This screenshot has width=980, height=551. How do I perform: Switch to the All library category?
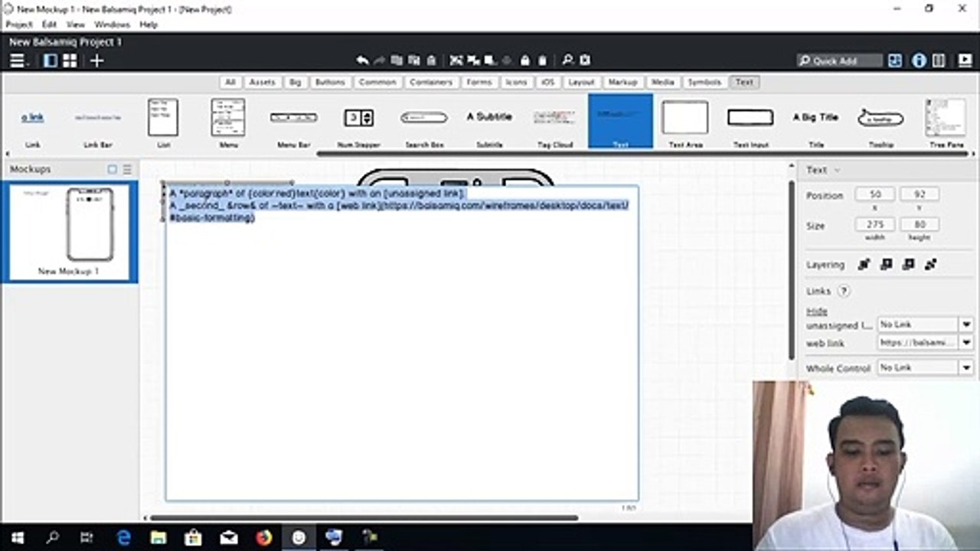coord(230,82)
